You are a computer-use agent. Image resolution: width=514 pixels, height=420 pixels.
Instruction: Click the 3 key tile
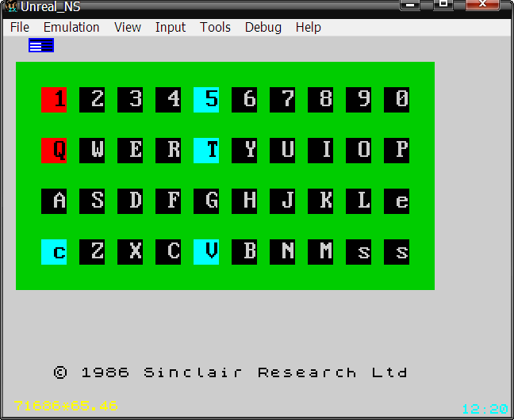[x=130, y=100]
